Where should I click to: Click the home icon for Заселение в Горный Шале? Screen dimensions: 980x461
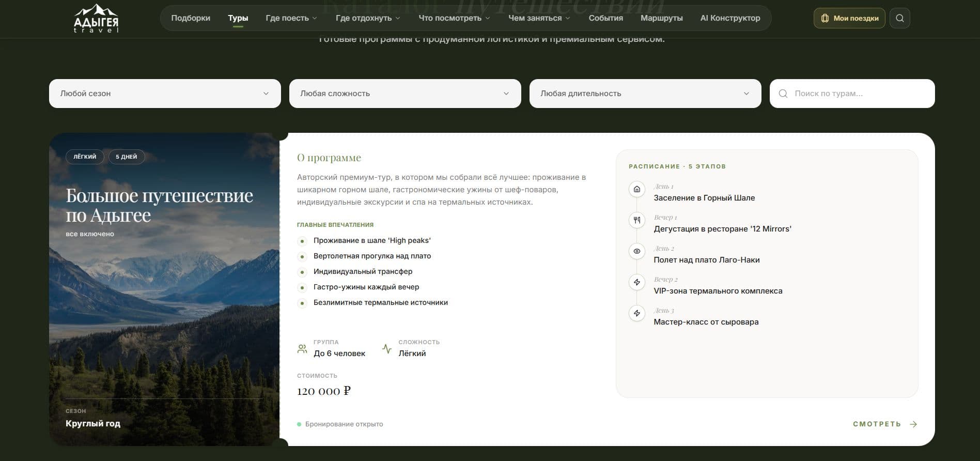point(637,189)
